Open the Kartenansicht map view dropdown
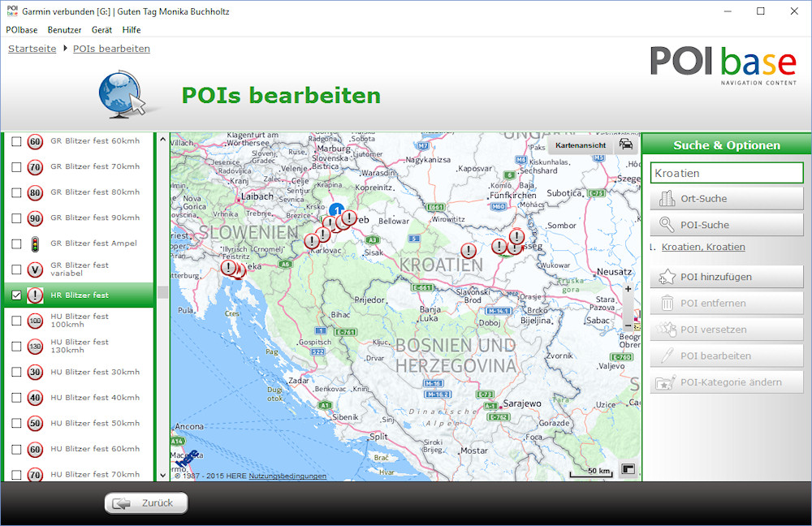This screenshot has width=812, height=526. pos(580,145)
